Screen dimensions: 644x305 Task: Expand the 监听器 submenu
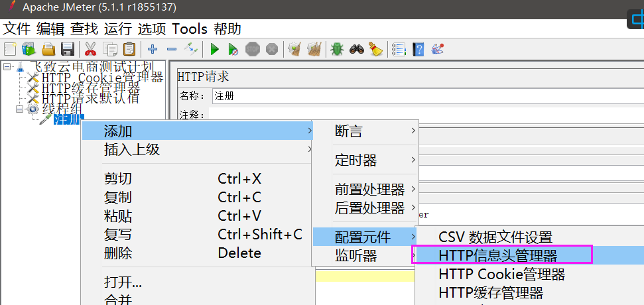pos(365,256)
